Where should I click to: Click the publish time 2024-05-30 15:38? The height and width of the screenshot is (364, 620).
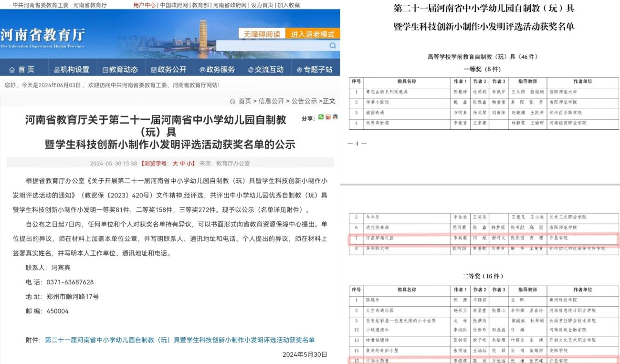coord(113,163)
